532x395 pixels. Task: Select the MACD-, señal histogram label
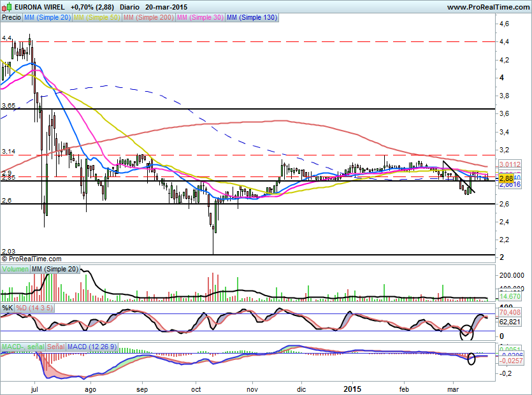(23, 347)
